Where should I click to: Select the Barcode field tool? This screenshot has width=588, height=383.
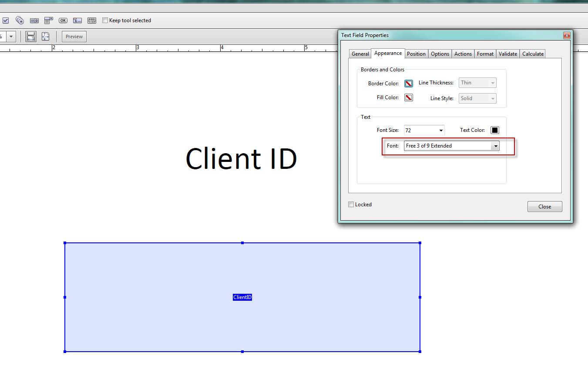coord(92,20)
